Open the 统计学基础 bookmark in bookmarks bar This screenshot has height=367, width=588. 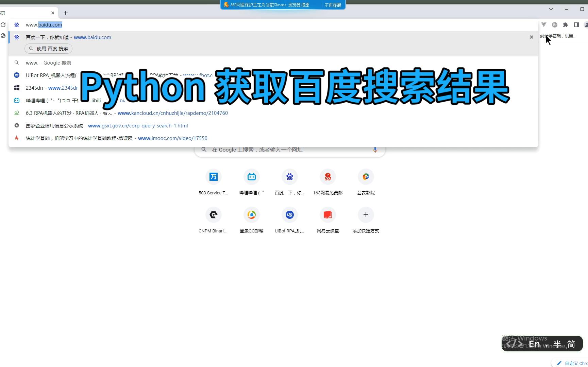[558, 36]
